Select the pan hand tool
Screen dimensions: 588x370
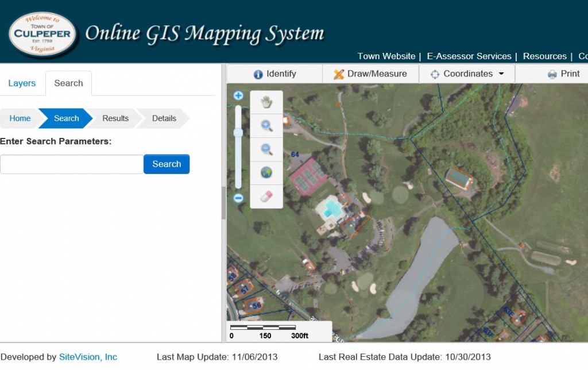pyautogui.click(x=266, y=102)
